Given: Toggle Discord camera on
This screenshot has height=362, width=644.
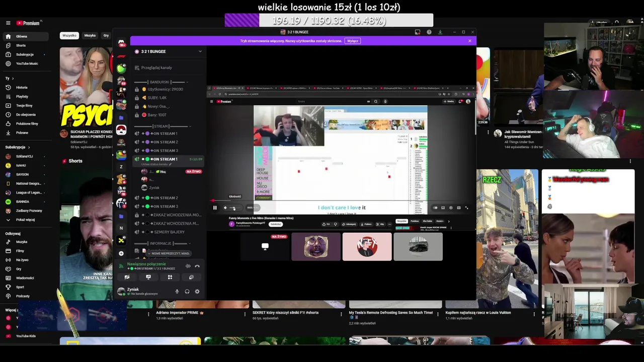Looking at the screenshot, I should pyautogui.click(x=127, y=277).
